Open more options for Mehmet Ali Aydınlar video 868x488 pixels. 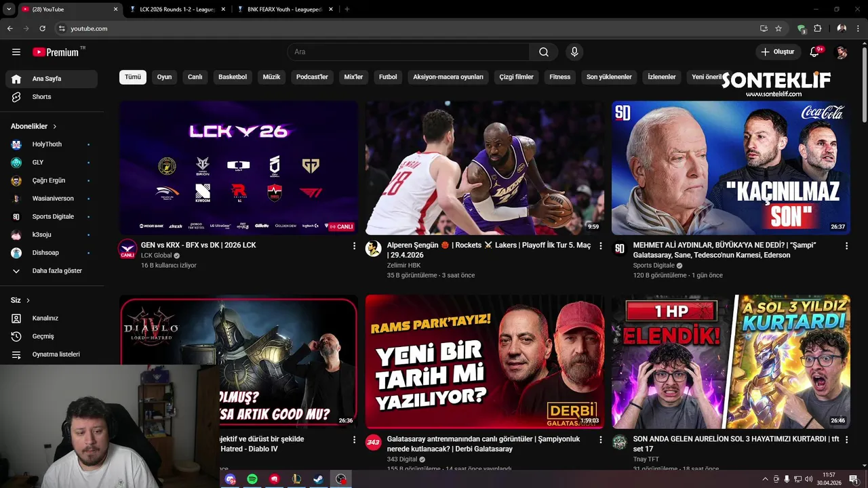point(846,246)
